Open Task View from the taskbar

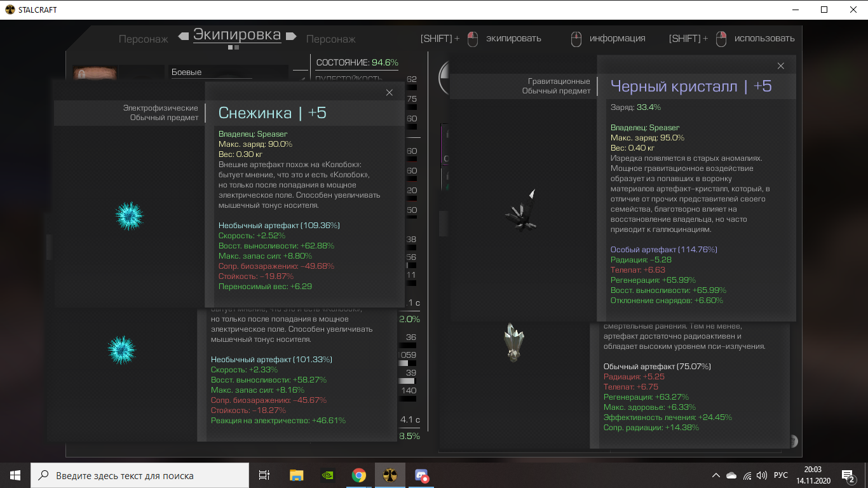[x=264, y=475]
